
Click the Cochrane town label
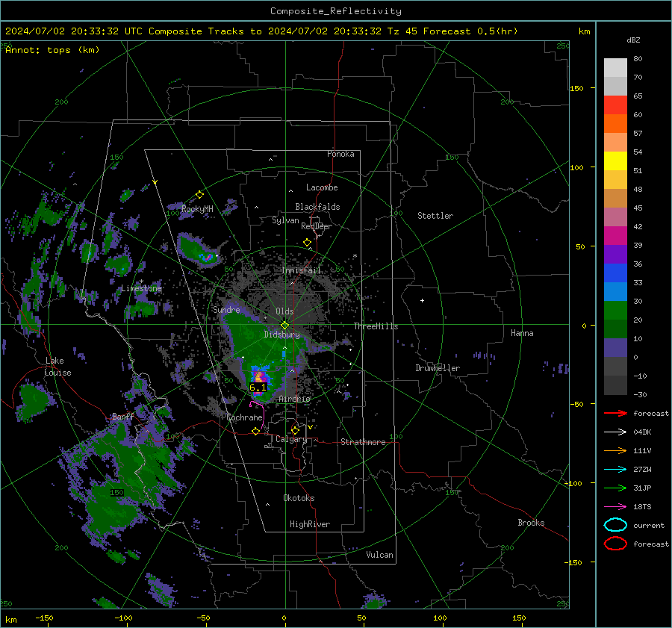pos(244,417)
